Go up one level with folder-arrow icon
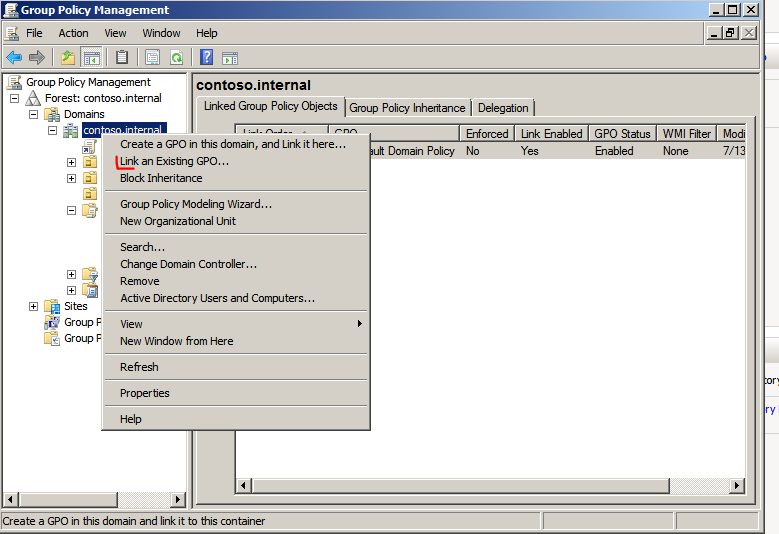Image resolution: width=779 pixels, height=534 pixels. (68, 58)
